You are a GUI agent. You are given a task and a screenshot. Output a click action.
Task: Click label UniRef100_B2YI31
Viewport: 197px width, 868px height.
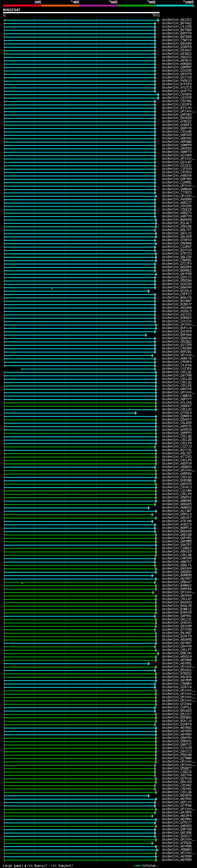pyautogui.click(x=176, y=450)
